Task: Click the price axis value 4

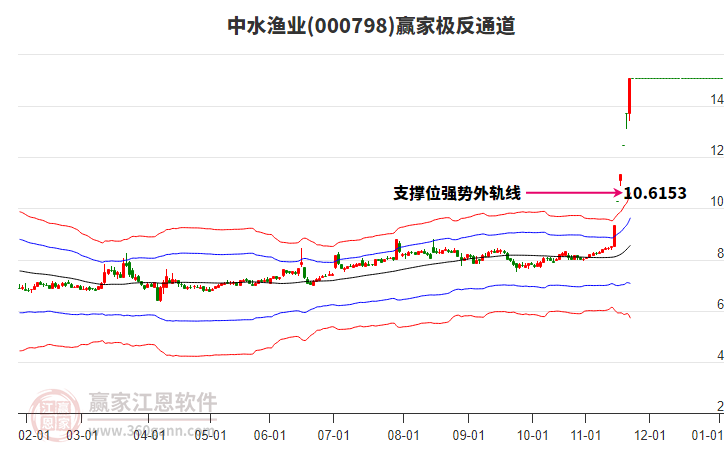Action: [720, 355]
